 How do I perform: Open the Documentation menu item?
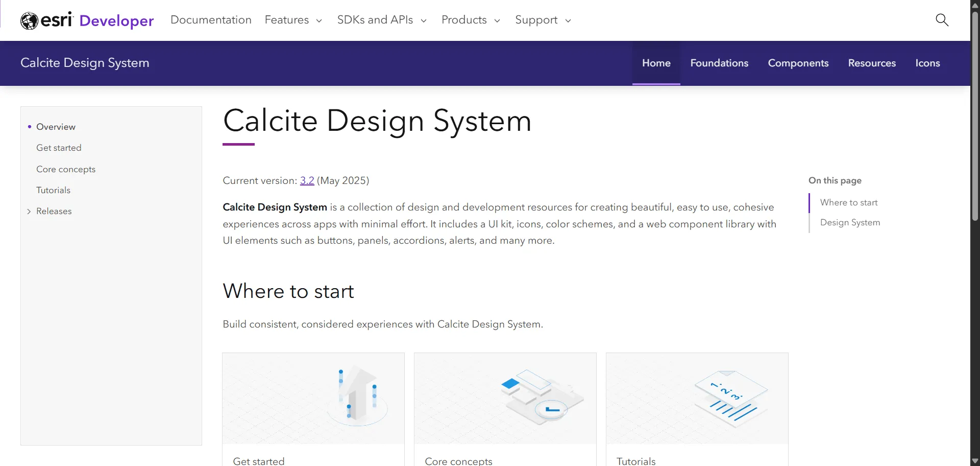tap(211, 20)
